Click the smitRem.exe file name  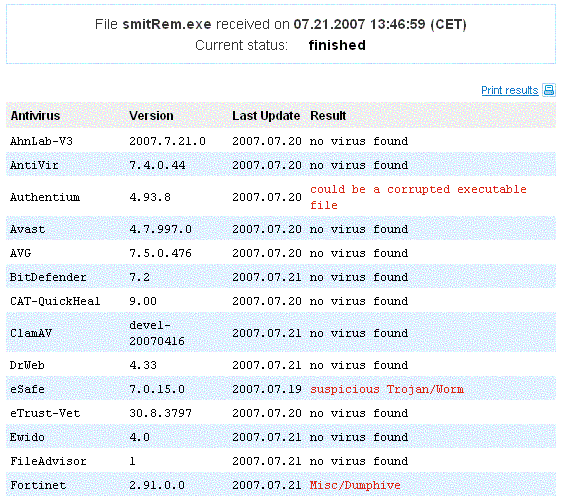[x=167, y=24]
